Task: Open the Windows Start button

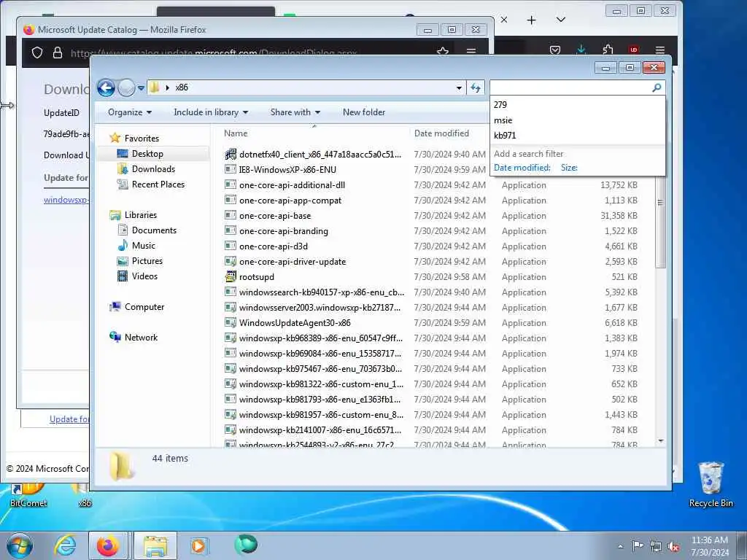Action: 19,545
